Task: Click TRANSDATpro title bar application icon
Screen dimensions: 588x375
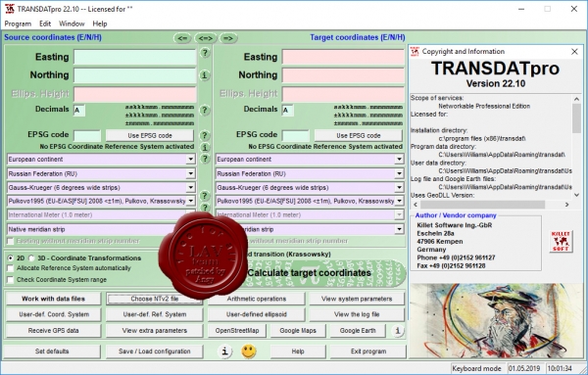Action: [x=10, y=8]
